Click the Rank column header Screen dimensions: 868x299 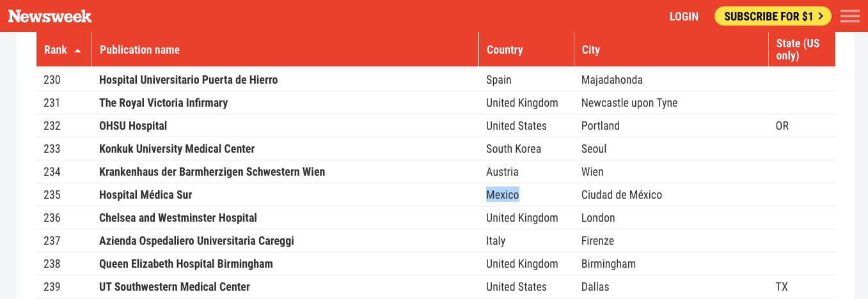pos(56,50)
